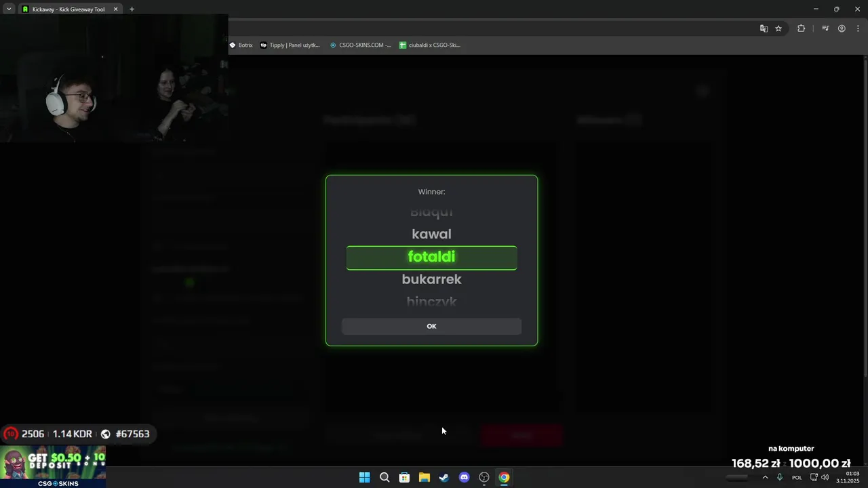This screenshot has width=868, height=488.
Task: Open the volume speaker icon in the tray
Action: [x=825, y=477]
